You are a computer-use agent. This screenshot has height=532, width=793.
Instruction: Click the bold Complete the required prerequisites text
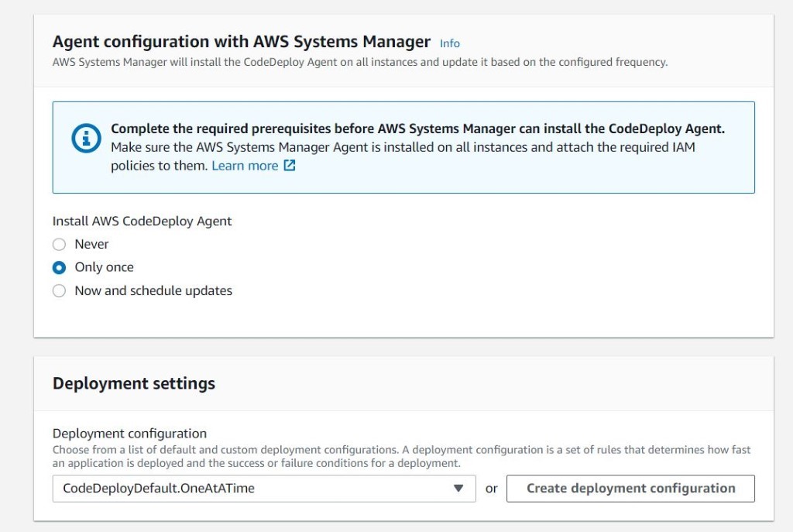(x=417, y=129)
